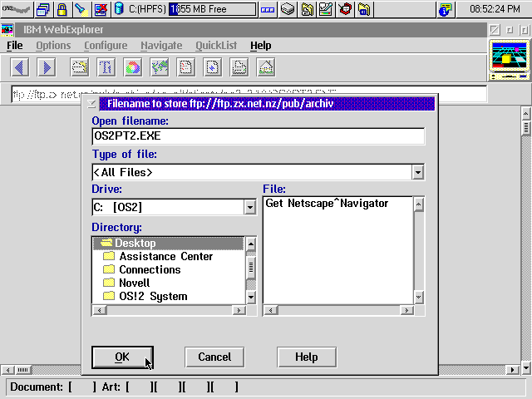This screenshot has width=532, height=399.
Task: Click the Open filename input field
Action: coord(259,136)
